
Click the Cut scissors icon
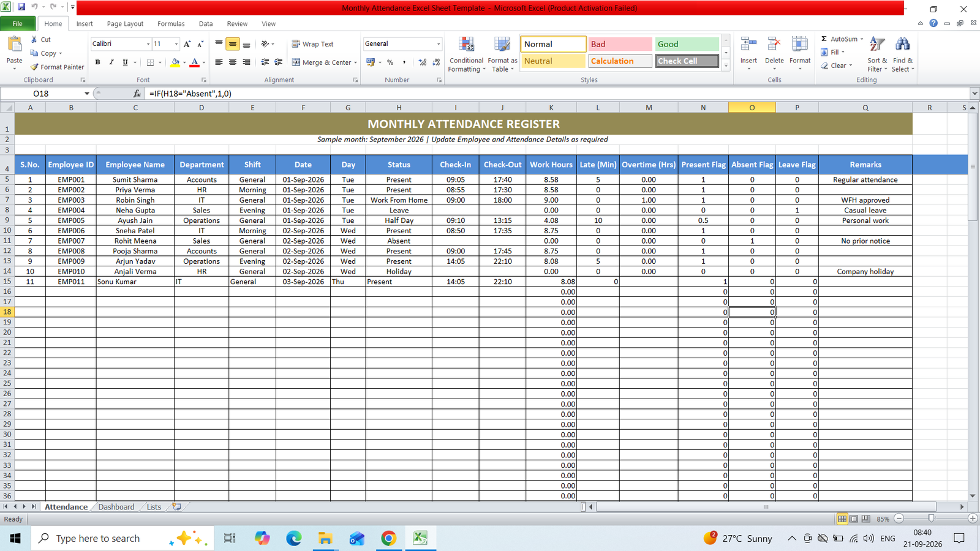tap(34, 39)
